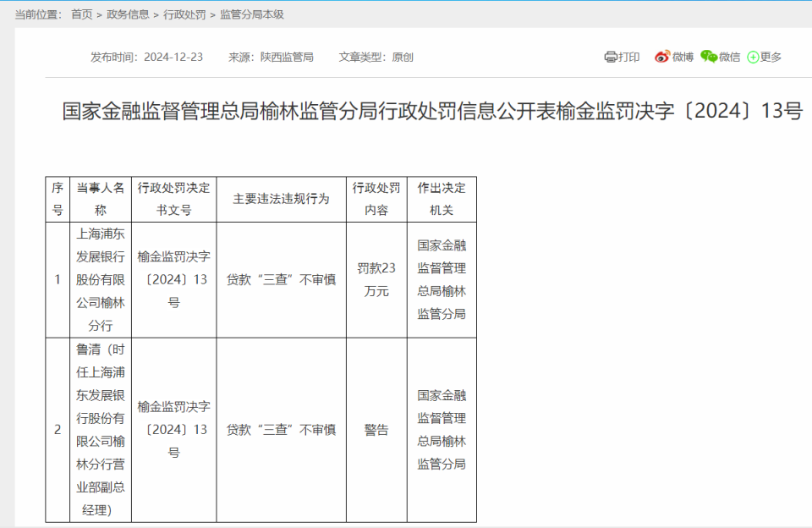Screen dimensions: 812x528
Task: Click the penalty cell 罚款23万元
Action: (x=376, y=280)
